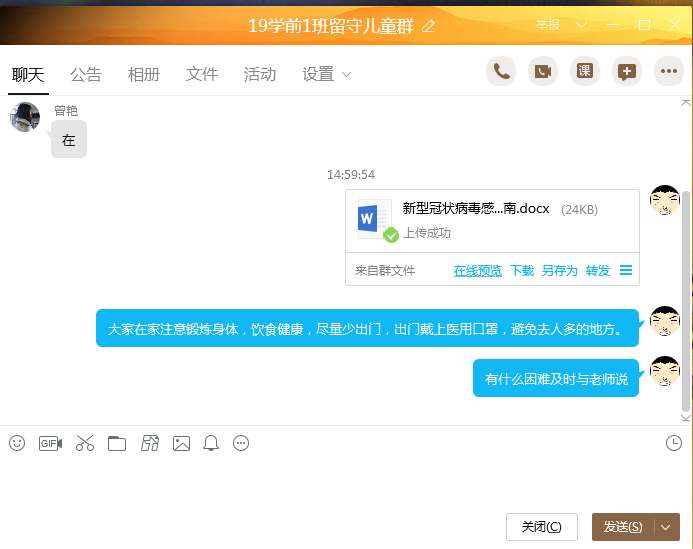Viewport: 693px width, 549px height.
Task: Click the red packet/gift icon in toolbar
Action: coord(150,443)
